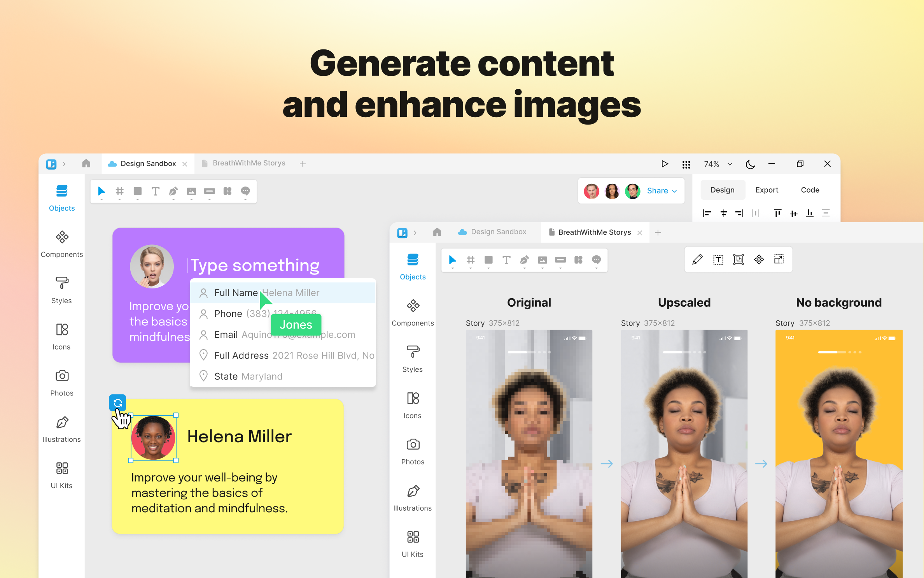This screenshot has height=578, width=924.
Task: Select the Pen tool in left toolbar
Action: 173,191
